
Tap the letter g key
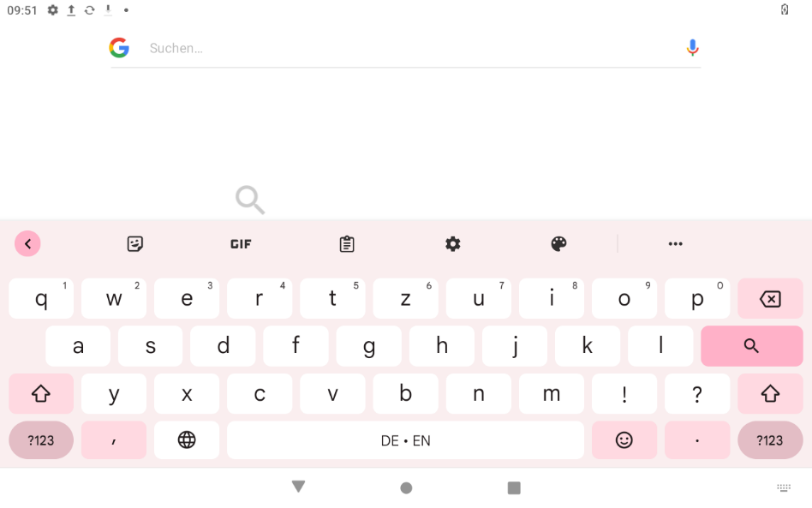[368, 346]
